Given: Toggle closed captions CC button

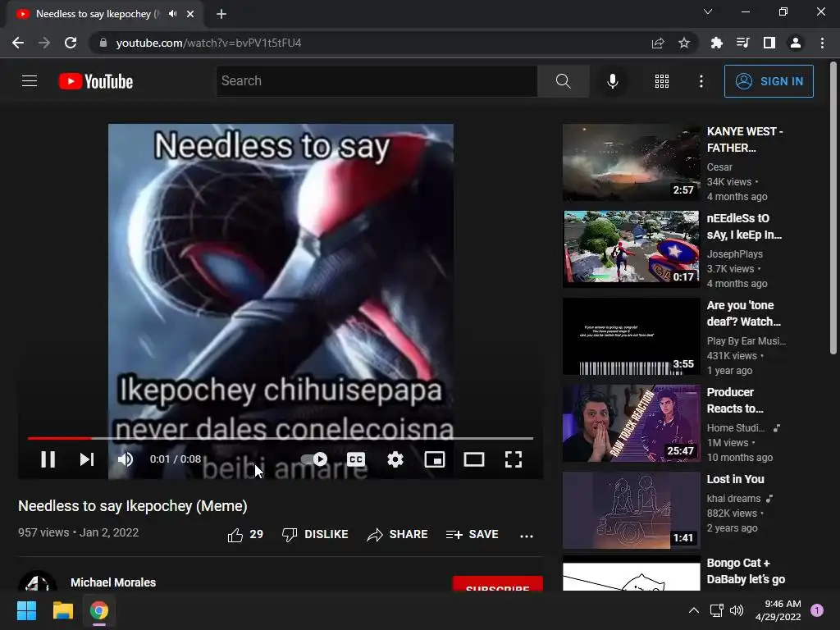Looking at the screenshot, I should (x=356, y=459).
